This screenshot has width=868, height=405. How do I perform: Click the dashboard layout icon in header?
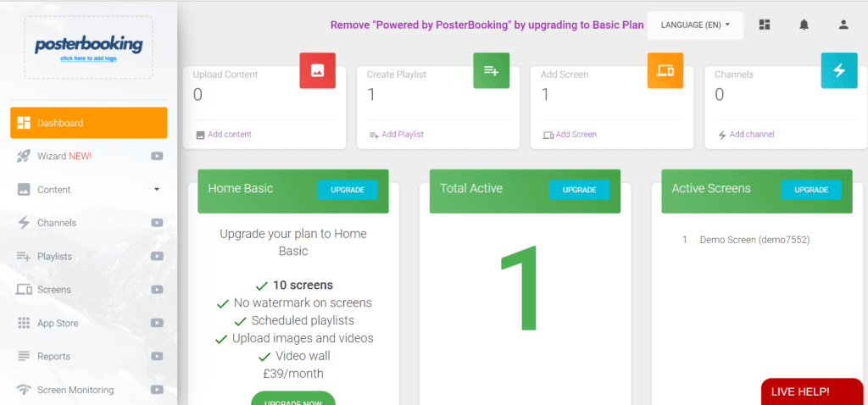coord(765,25)
